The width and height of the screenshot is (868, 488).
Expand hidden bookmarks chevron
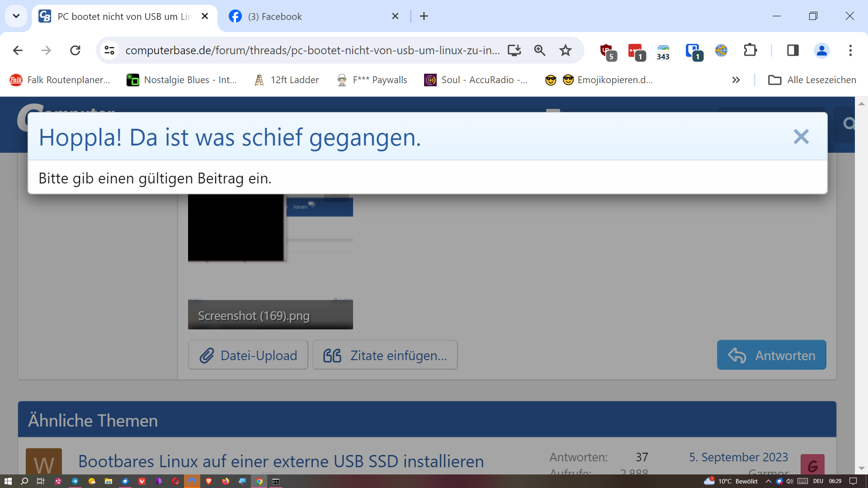click(736, 80)
